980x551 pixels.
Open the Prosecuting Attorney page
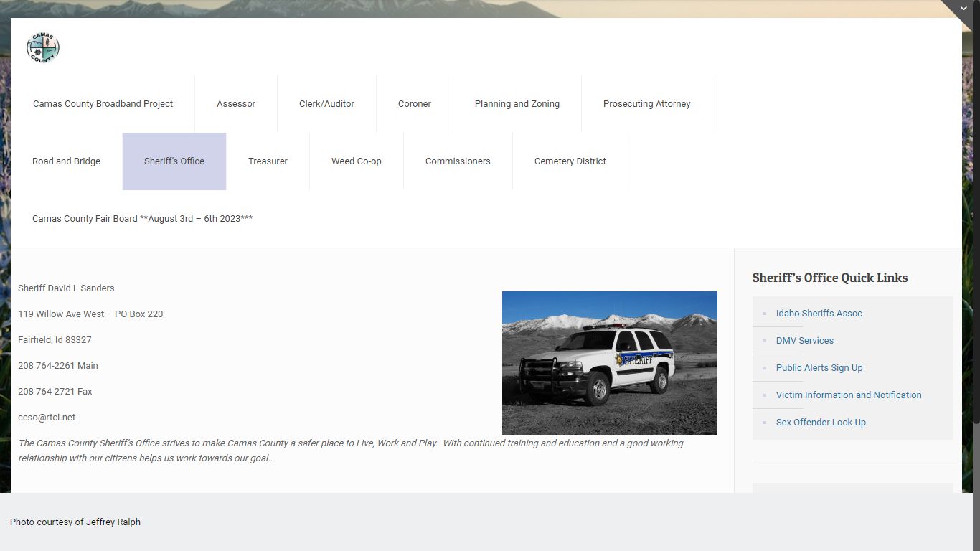[646, 104]
